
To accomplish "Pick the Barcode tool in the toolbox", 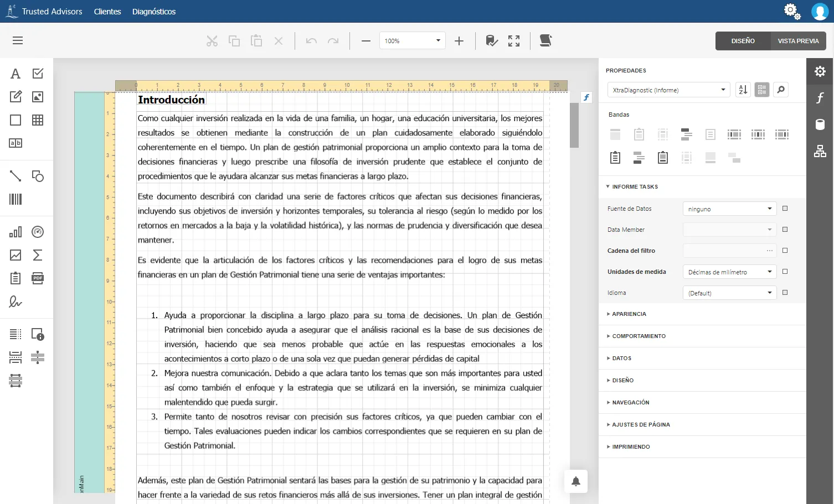I will 16,199.
